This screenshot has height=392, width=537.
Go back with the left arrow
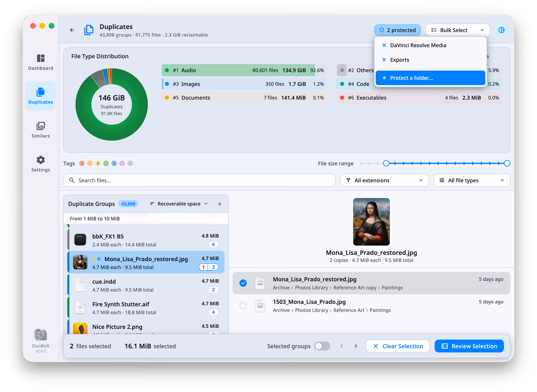pos(72,30)
